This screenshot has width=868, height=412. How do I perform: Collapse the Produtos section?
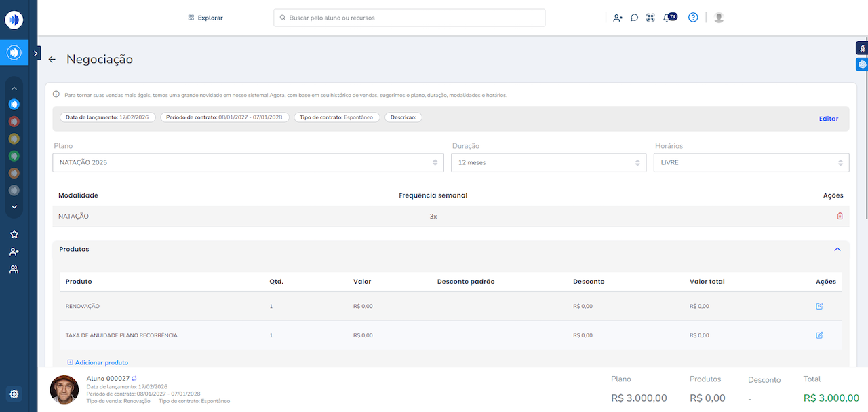coord(837,250)
